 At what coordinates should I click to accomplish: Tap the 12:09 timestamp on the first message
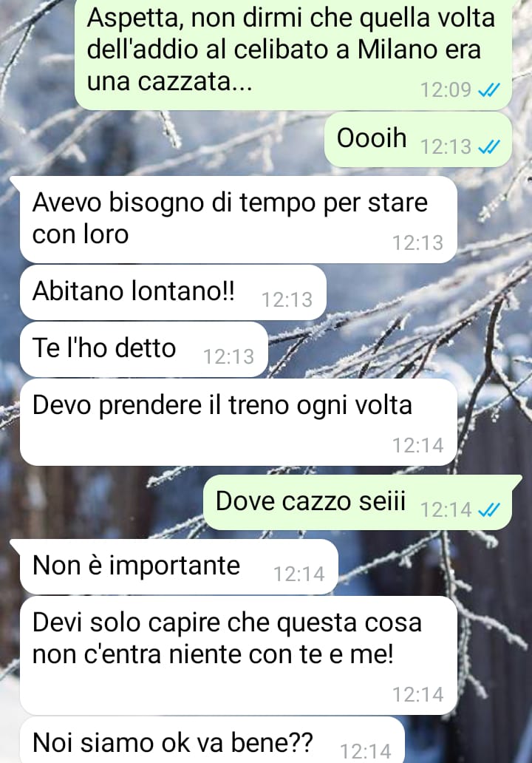click(446, 90)
